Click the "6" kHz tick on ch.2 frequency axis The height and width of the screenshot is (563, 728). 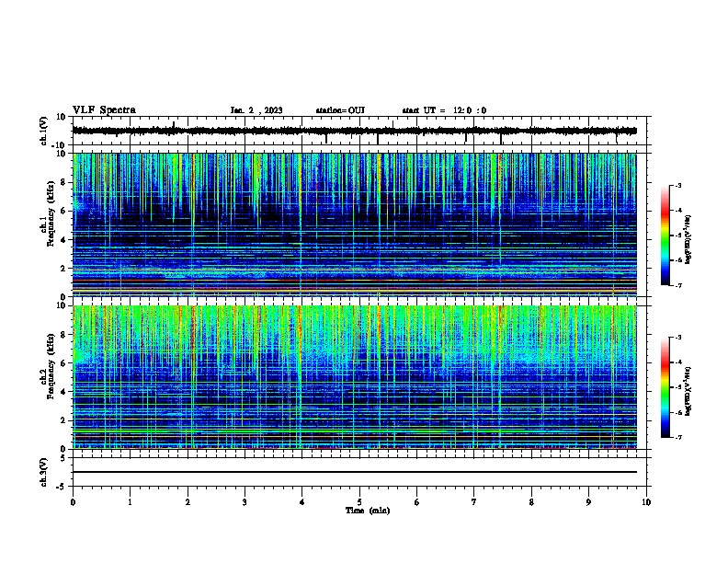[64, 362]
